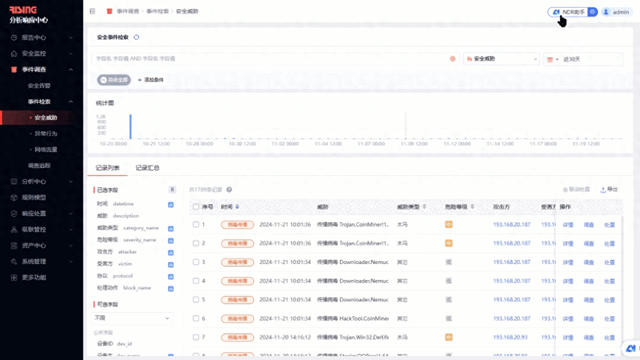This screenshot has width=640, height=360.
Task: Click attacker IP 193.168.20.187 in row 1
Action: tap(511, 224)
